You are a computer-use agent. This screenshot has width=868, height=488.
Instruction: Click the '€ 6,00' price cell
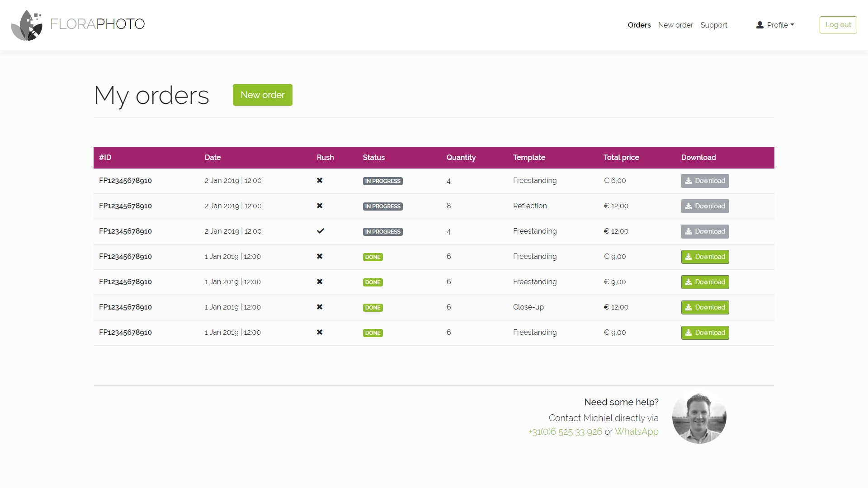point(614,180)
